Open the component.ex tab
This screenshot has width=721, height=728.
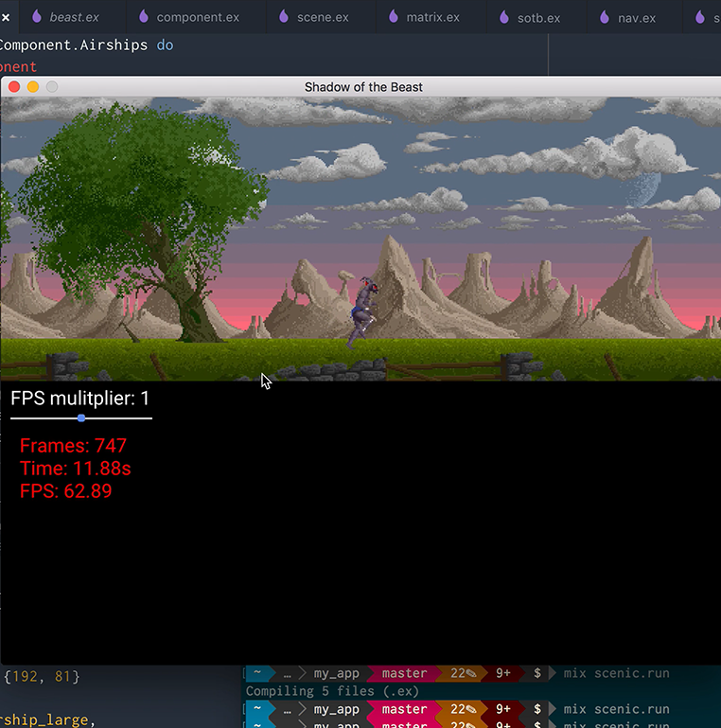click(x=198, y=17)
